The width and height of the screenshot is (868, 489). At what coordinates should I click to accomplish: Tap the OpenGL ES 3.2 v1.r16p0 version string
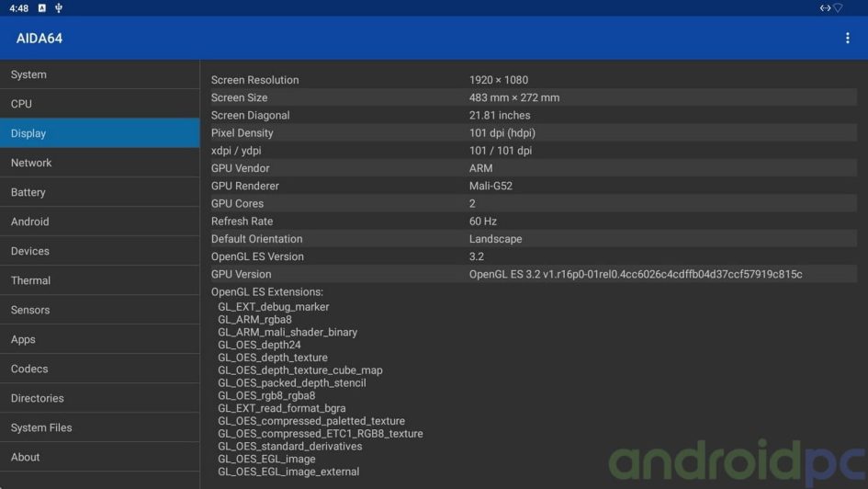click(636, 274)
